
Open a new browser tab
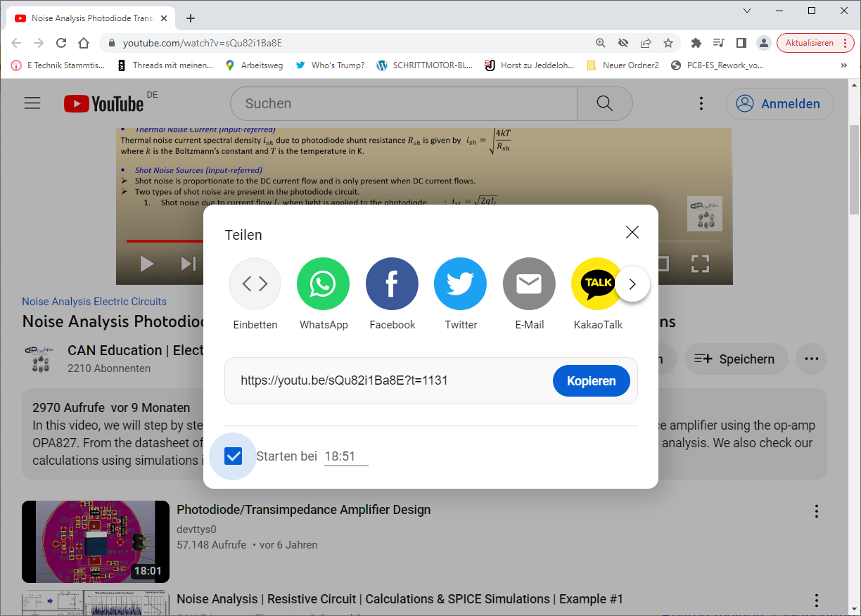click(191, 18)
